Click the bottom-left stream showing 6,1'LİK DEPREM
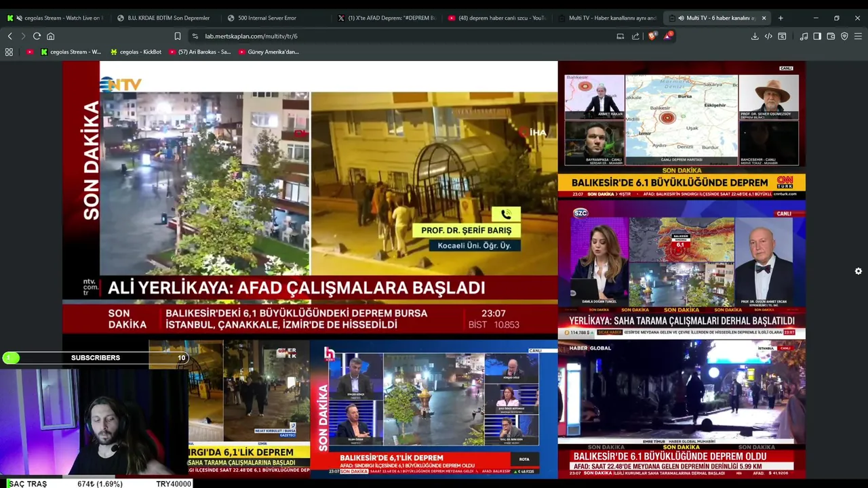 (x=249, y=409)
